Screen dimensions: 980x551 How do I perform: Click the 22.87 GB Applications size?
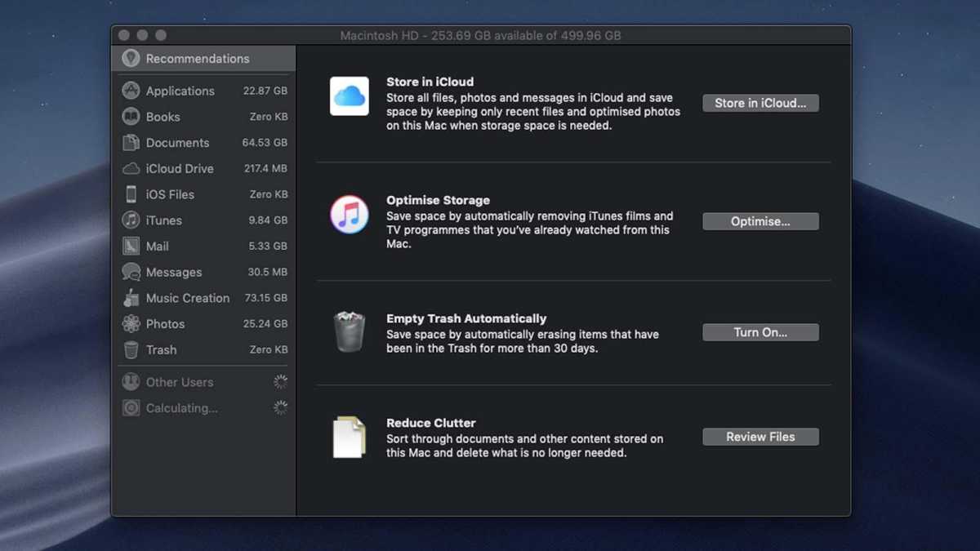click(265, 91)
